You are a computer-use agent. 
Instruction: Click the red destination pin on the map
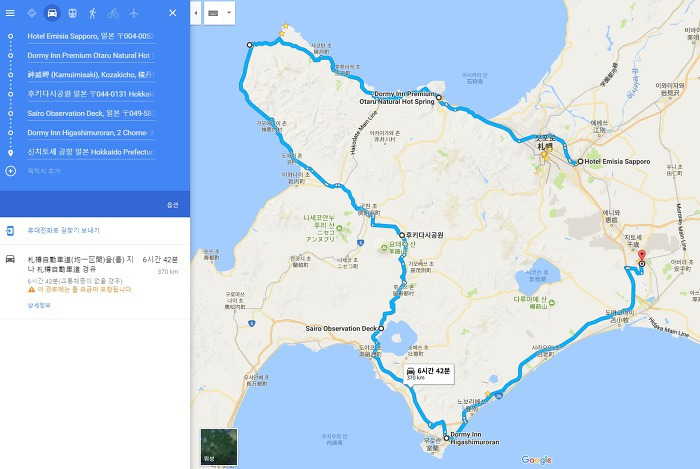[x=642, y=256]
